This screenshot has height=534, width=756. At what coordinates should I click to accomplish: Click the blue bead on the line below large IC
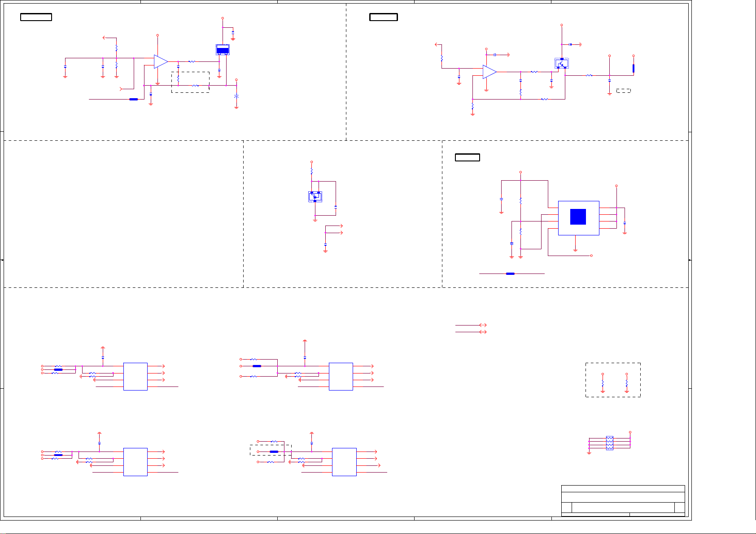(510, 274)
